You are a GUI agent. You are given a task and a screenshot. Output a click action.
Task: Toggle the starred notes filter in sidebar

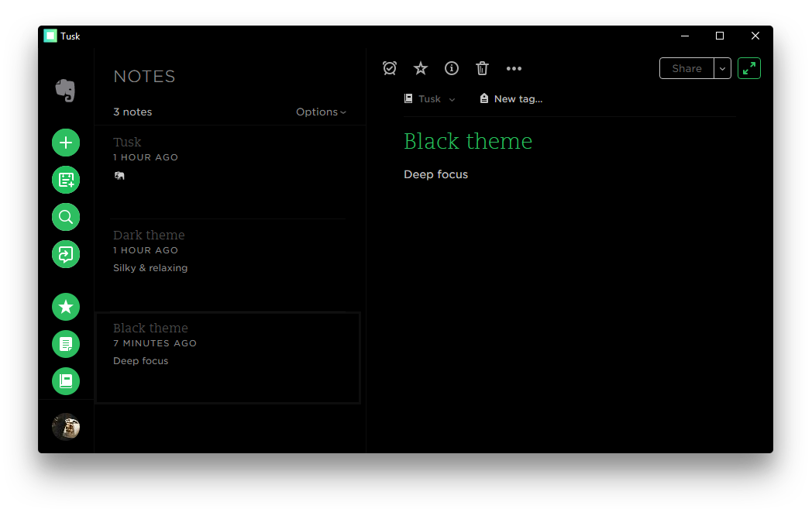pos(66,307)
